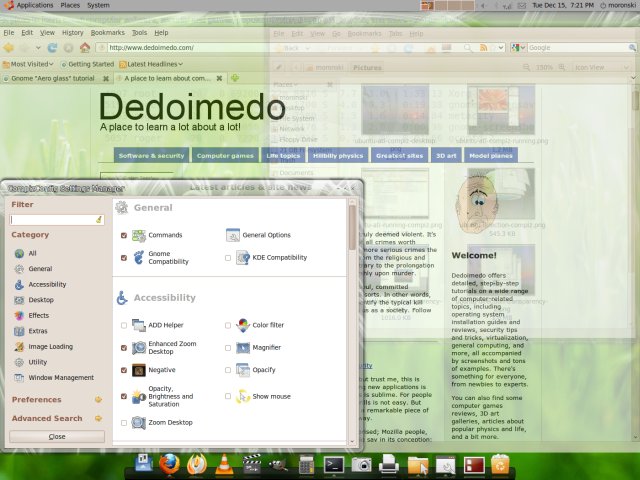Enable the KDE Compatibility checkbox

tap(228, 258)
